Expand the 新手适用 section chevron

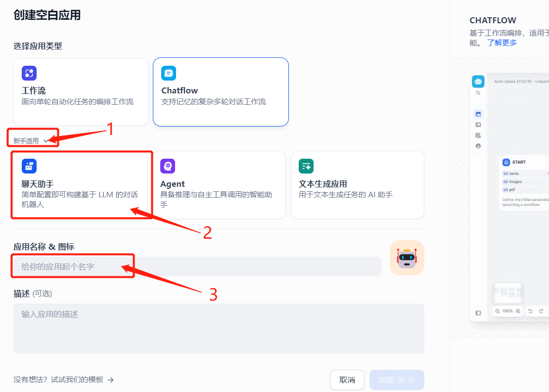[x=46, y=141]
